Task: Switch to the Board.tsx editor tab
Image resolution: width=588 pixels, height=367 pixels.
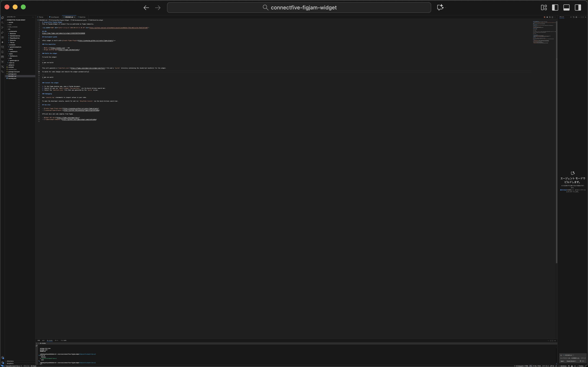Action: pyautogui.click(x=82, y=17)
